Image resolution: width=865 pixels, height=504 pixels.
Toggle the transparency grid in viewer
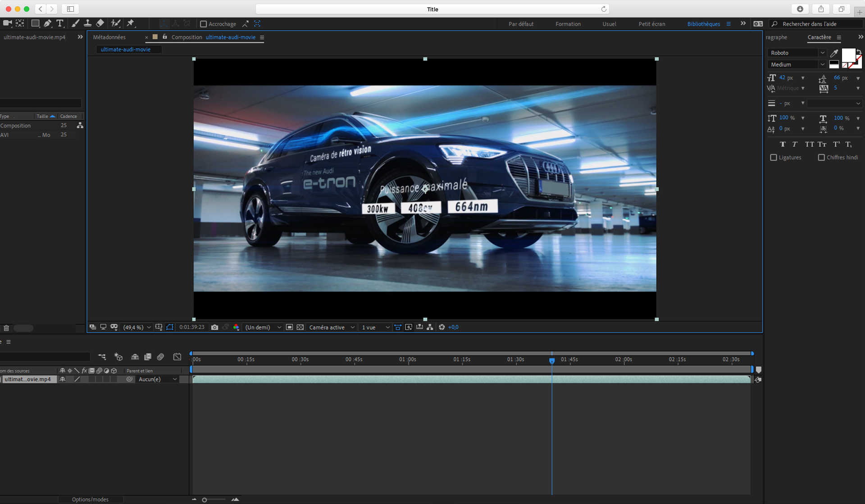pos(300,327)
